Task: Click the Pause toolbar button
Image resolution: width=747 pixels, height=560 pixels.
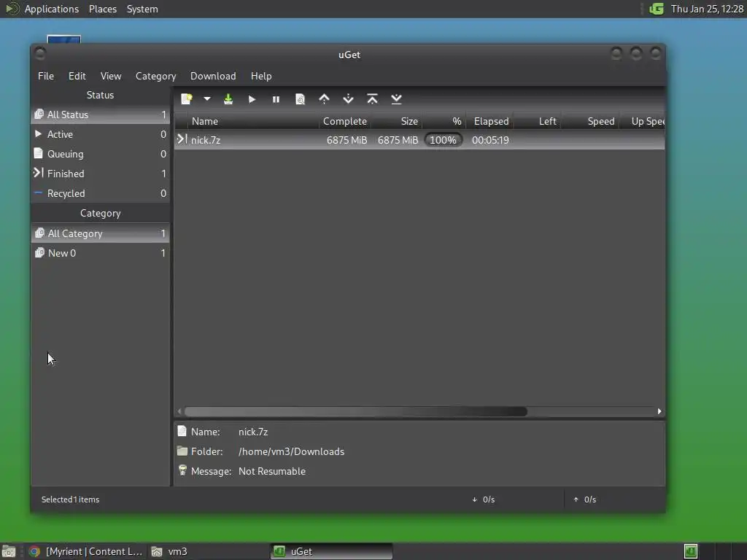Action: coord(276,99)
